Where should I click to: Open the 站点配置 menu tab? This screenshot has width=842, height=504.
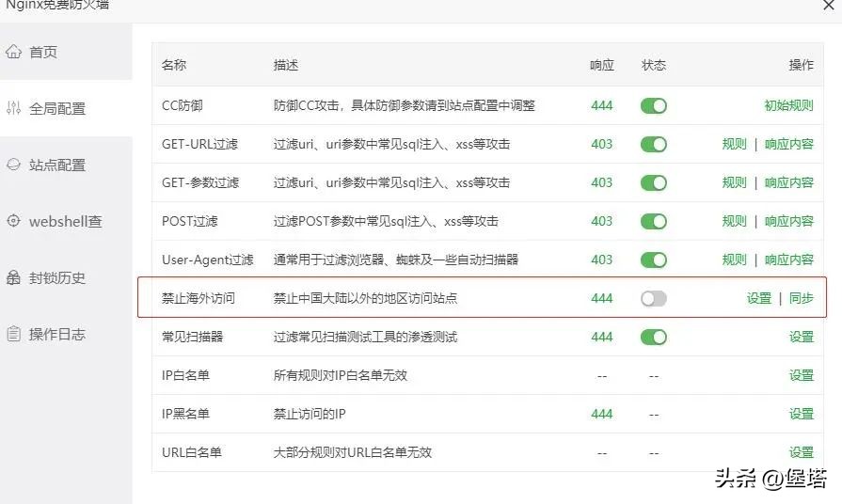(57, 165)
